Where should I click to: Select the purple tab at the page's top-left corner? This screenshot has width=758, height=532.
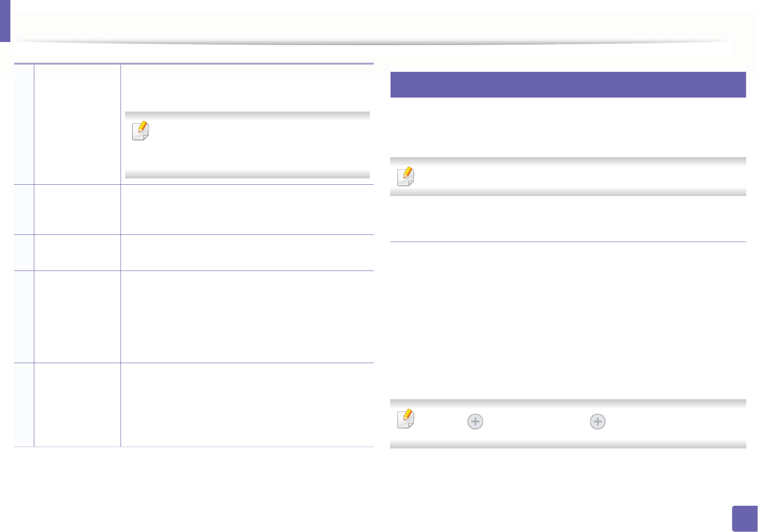(x=5, y=21)
